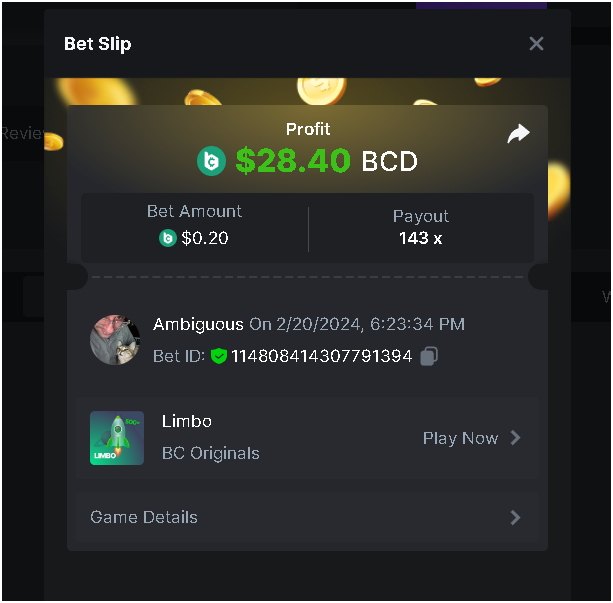Open the Game Details row
The height and width of the screenshot is (603, 613).
coord(307,517)
